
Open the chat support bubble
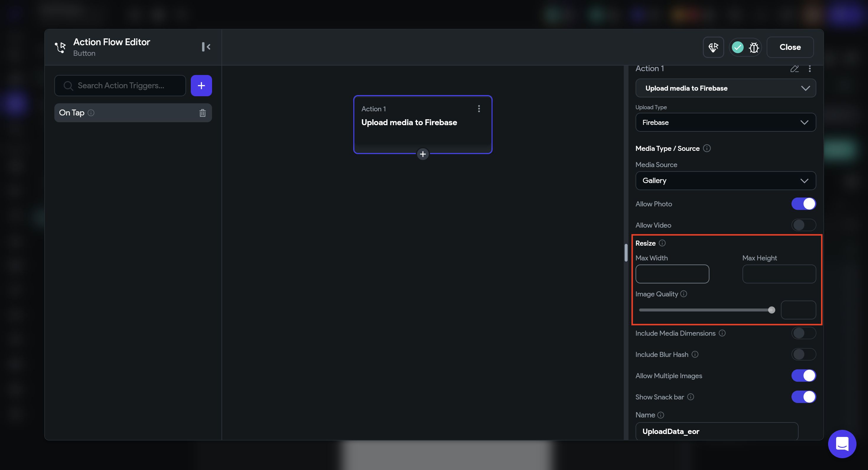(x=842, y=443)
